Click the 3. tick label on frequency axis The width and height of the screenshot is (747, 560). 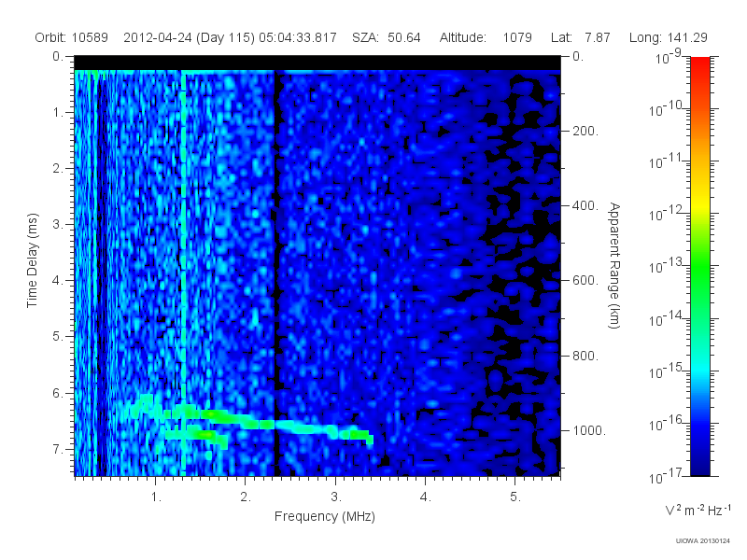(x=336, y=497)
